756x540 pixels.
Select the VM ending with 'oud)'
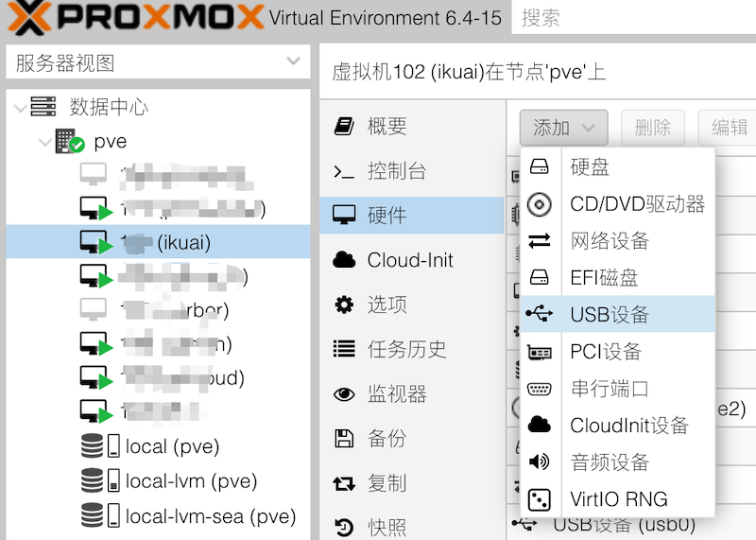coord(158,377)
